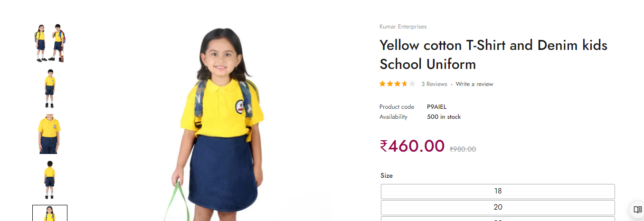
Task: Click the struck-through ₹980.00 original price
Action: click(463, 149)
